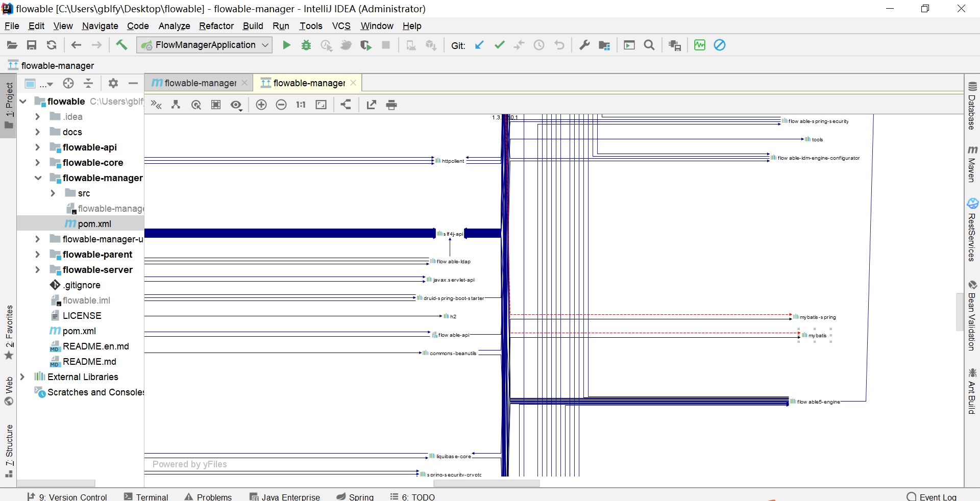The width and height of the screenshot is (980, 501).
Task: Click the Open file toolbar icon
Action: (12, 45)
